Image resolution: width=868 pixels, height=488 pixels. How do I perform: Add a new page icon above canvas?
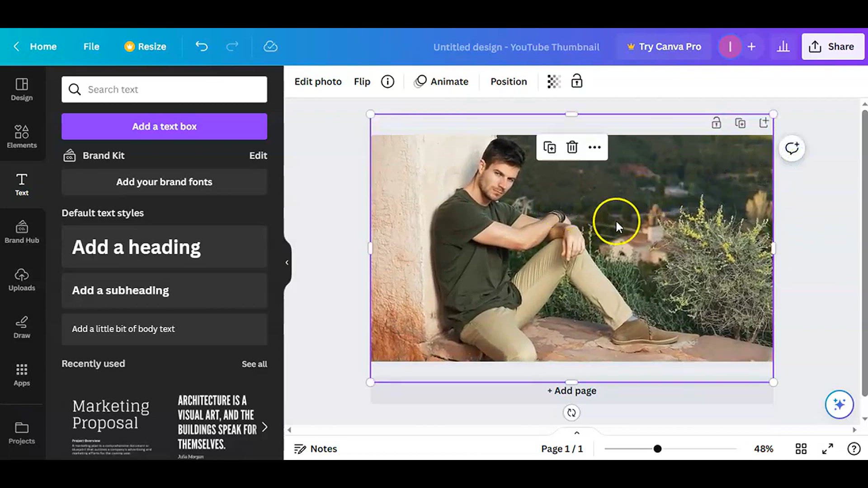tap(764, 123)
